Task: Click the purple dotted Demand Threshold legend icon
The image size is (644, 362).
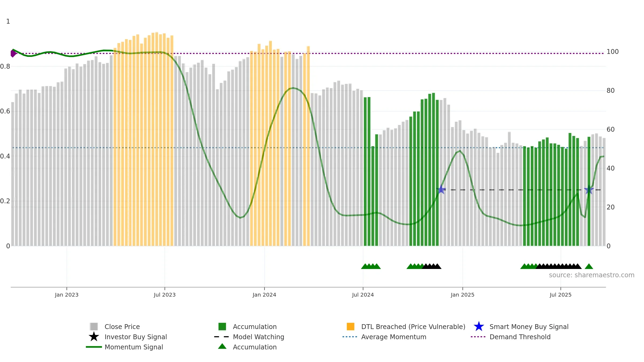Action: point(478,337)
